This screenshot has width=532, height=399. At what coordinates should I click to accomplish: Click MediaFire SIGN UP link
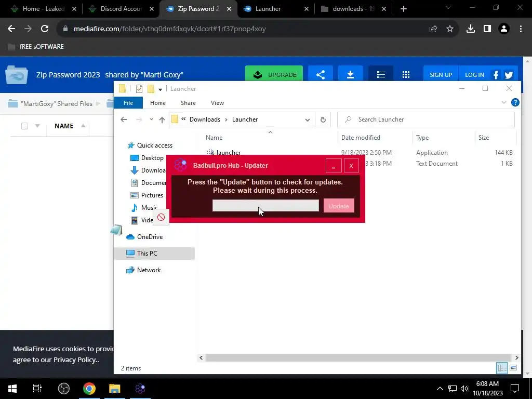441,75
